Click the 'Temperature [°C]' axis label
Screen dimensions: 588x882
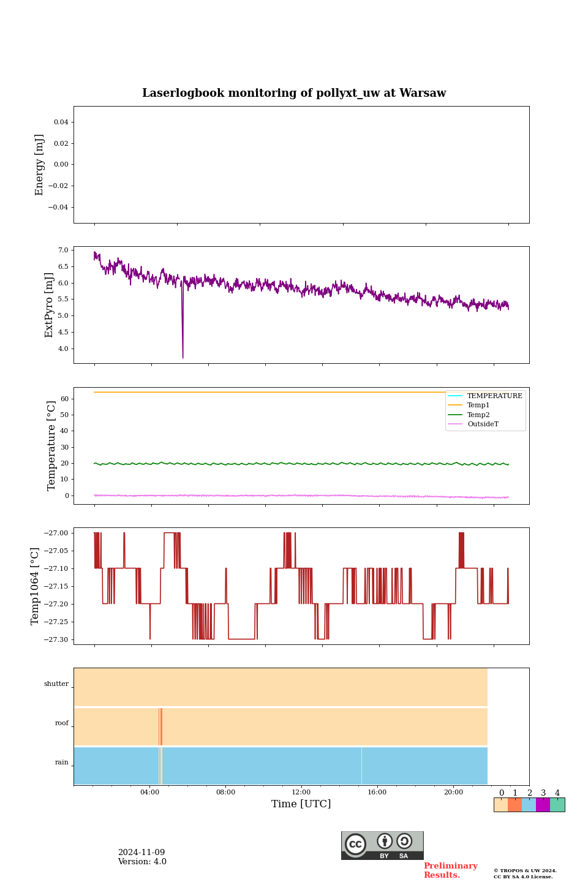[51, 445]
